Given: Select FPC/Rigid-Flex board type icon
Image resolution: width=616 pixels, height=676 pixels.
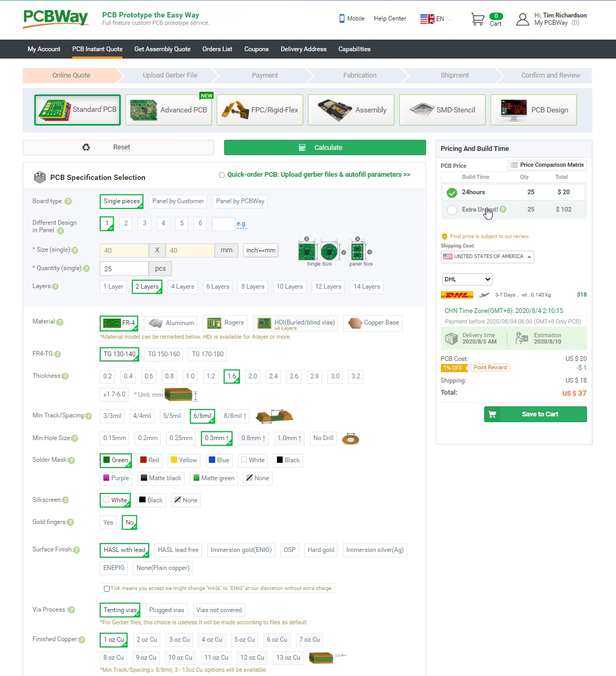Looking at the screenshot, I should (x=235, y=110).
